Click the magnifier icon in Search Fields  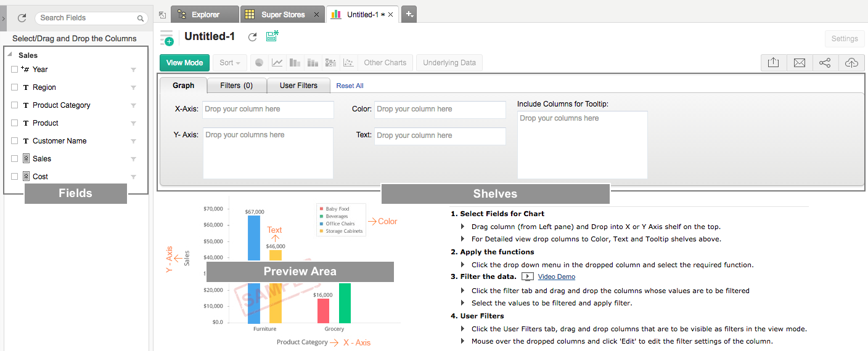click(x=141, y=18)
